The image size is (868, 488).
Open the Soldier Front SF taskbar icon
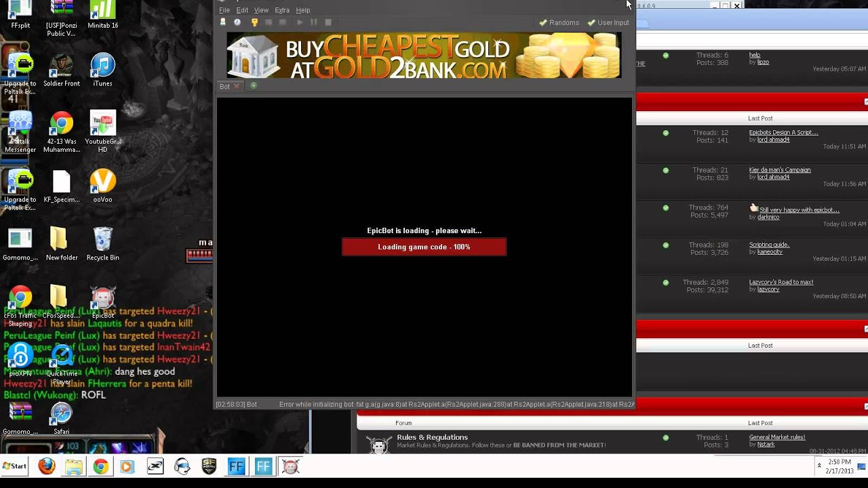210,466
